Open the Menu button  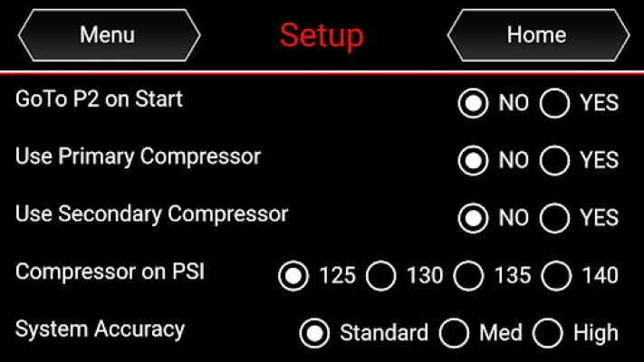click(107, 35)
